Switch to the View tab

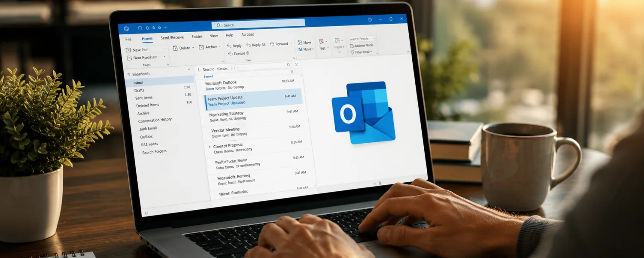[x=214, y=36]
